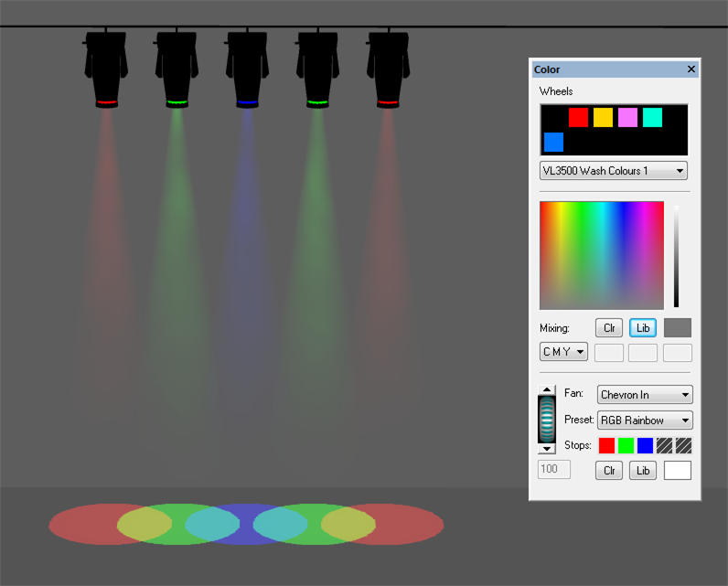The height and width of the screenshot is (586, 728).
Task: Open the Mixing Lib color library
Action: pos(643,328)
